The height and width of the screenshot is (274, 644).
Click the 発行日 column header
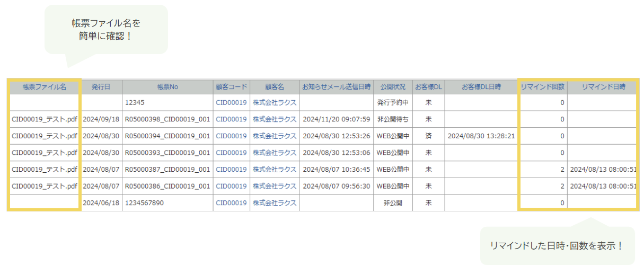click(x=101, y=87)
